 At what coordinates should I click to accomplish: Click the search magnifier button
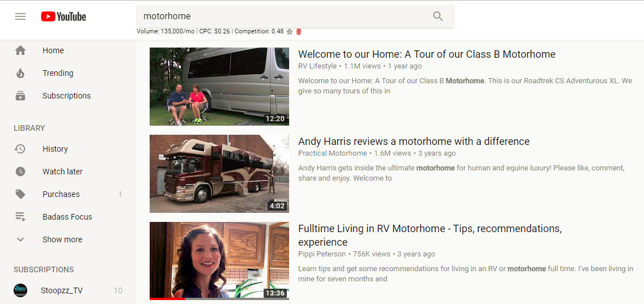pyautogui.click(x=438, y=16)
